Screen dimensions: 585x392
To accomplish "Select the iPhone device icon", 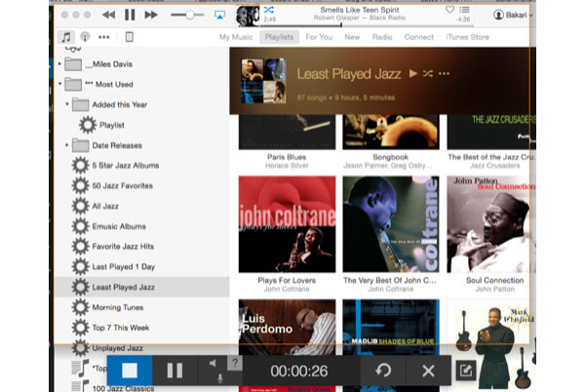I will tap(129, 37).
